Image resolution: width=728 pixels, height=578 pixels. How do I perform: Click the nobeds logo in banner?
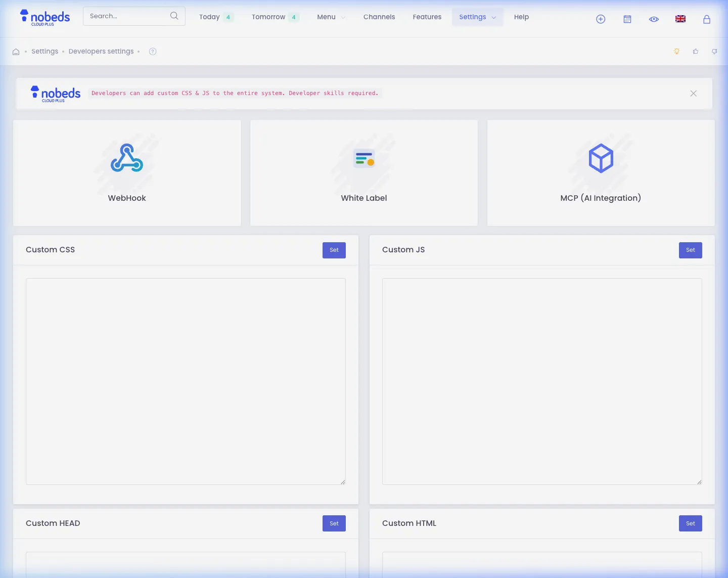point(56,94)
